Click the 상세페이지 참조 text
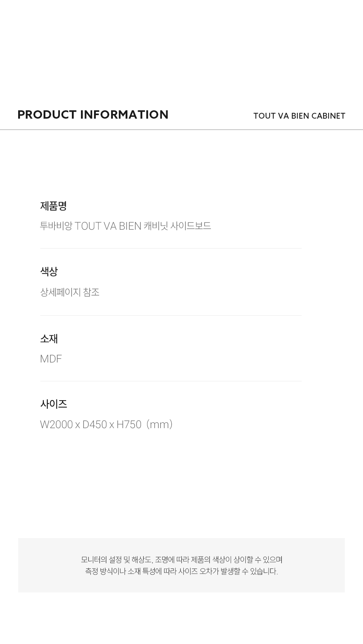The height and width of the screenshot is (644, 363). 70,292
